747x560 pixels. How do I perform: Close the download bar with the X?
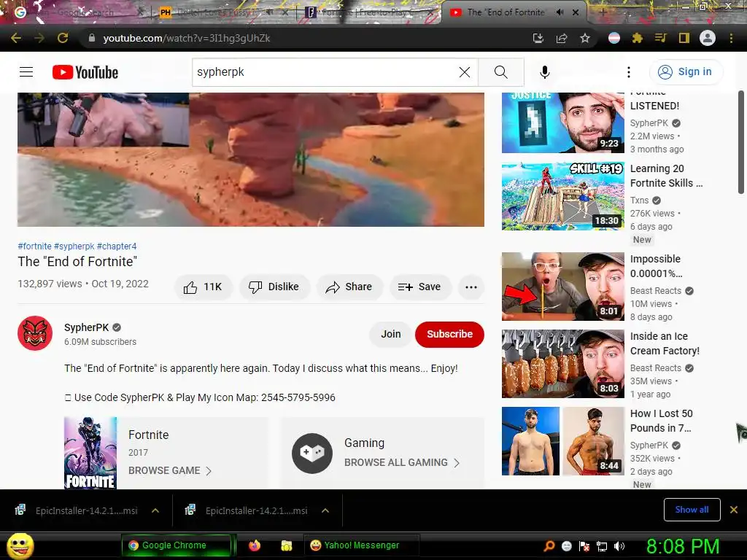(x=734, y=510)
